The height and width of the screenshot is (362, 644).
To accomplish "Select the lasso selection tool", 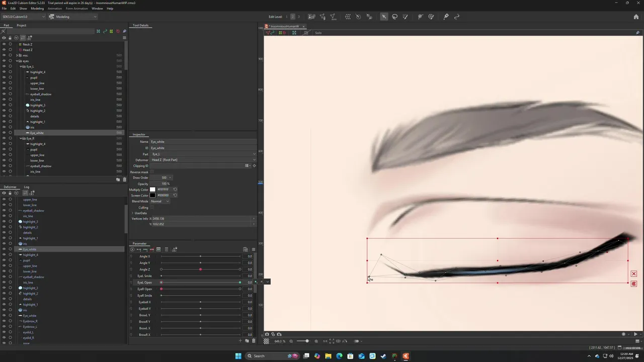I will click(x=395, y=17).
